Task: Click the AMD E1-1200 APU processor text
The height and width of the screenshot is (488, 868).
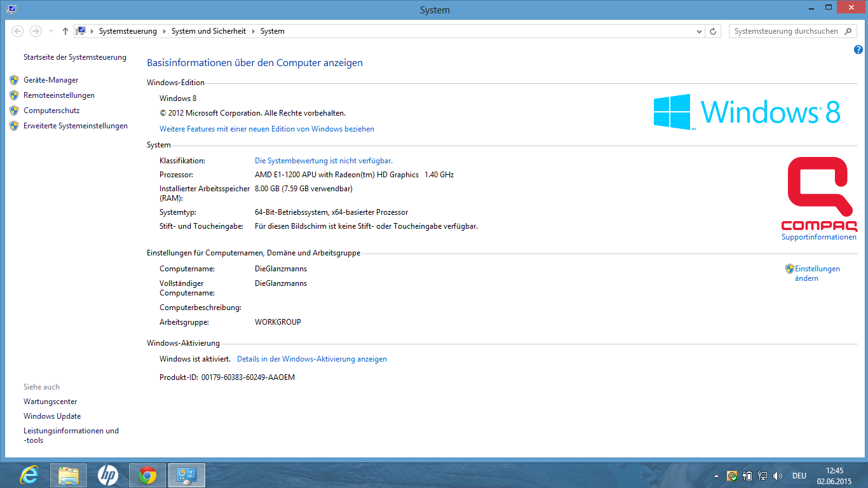Action: (354, 175)
